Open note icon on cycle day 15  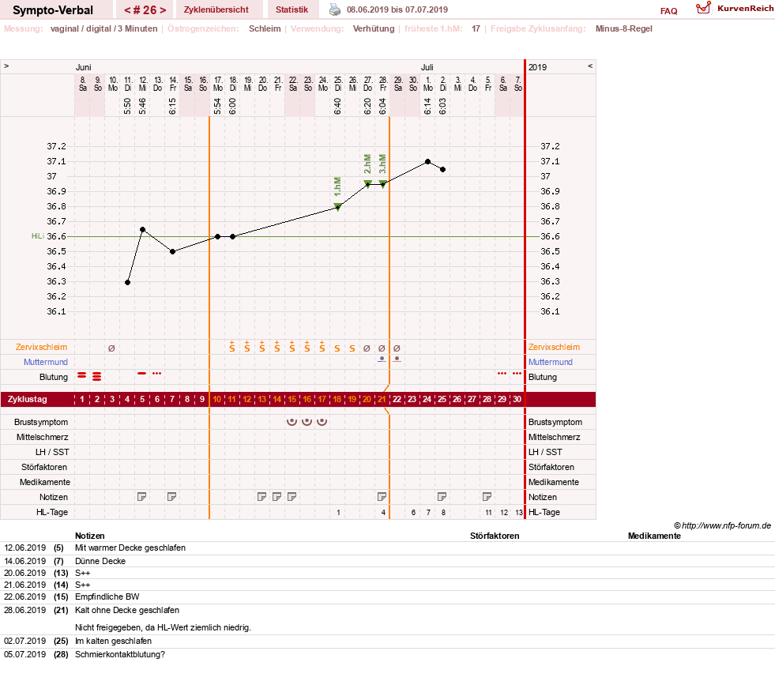[x=292, y=497]
